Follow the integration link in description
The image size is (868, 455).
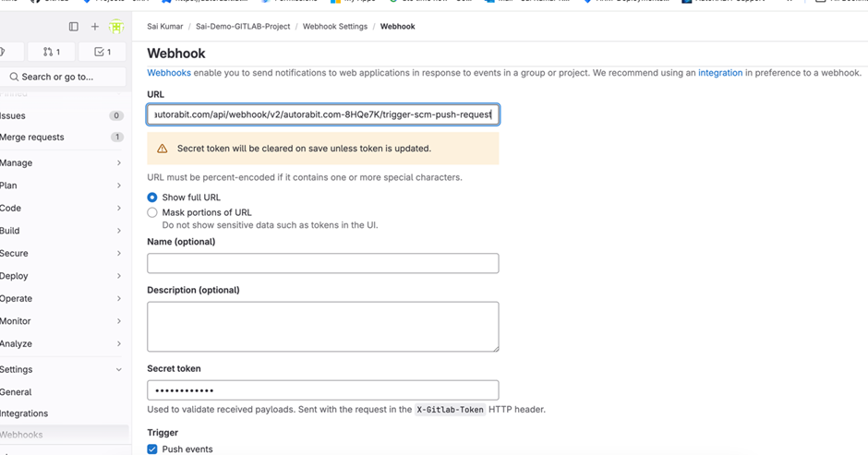point(720,73)
